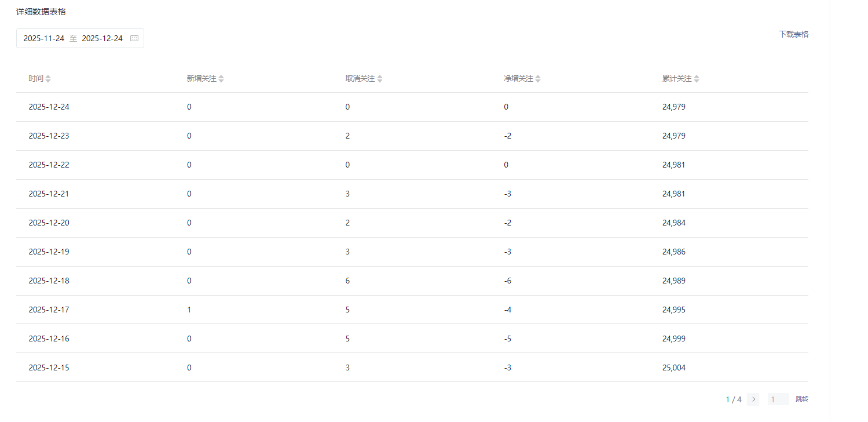
Task: Click the 累计关注 column header text
Action: pyautogui.click(x=677, y=79)
